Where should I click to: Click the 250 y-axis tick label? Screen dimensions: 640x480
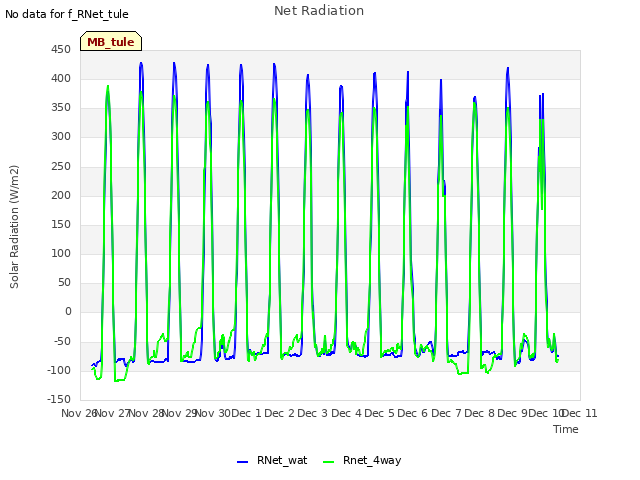point(61,167)
